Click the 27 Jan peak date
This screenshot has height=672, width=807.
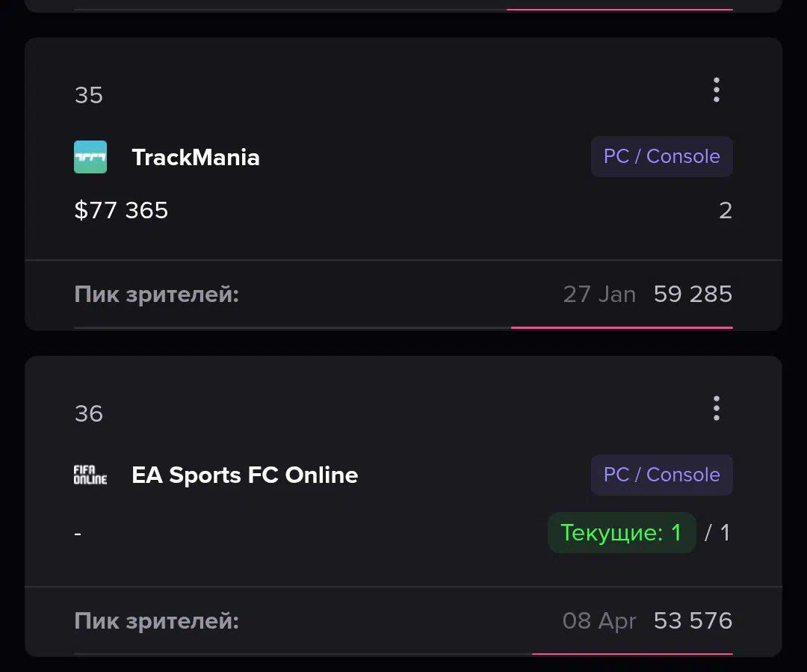tap(599, 294)
